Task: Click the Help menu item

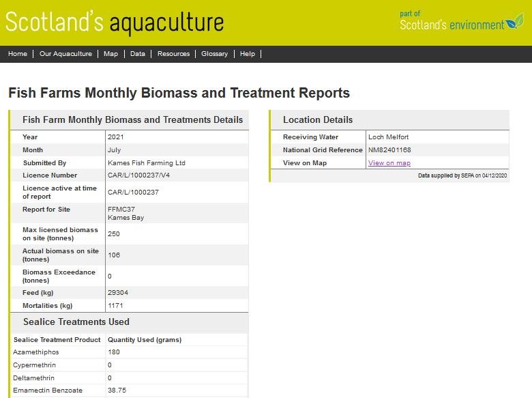Action: [248, 54]
